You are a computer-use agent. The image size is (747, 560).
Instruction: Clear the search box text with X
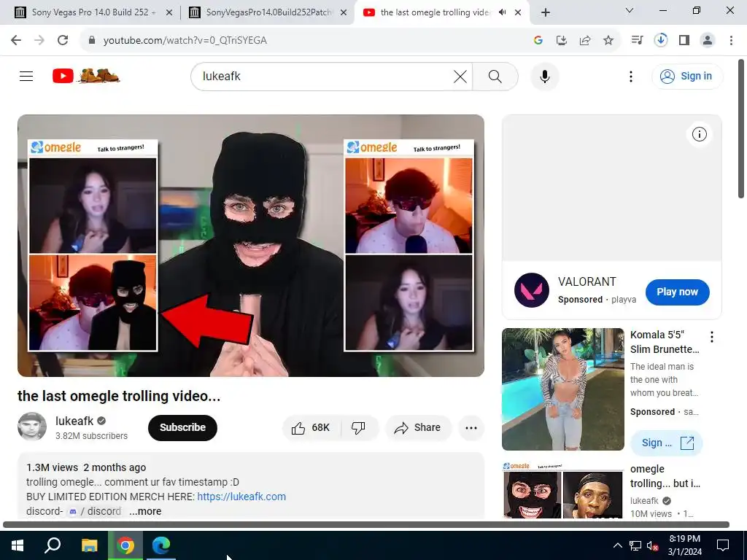(x=460, y=76)
